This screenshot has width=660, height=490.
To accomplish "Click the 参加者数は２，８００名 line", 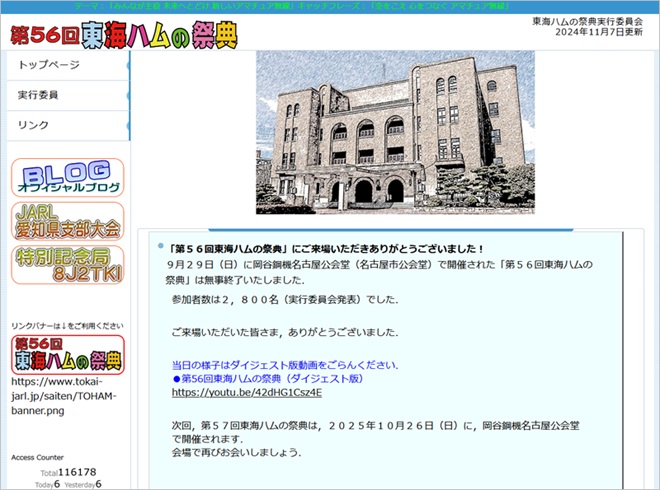I will [x=285, y=300].
